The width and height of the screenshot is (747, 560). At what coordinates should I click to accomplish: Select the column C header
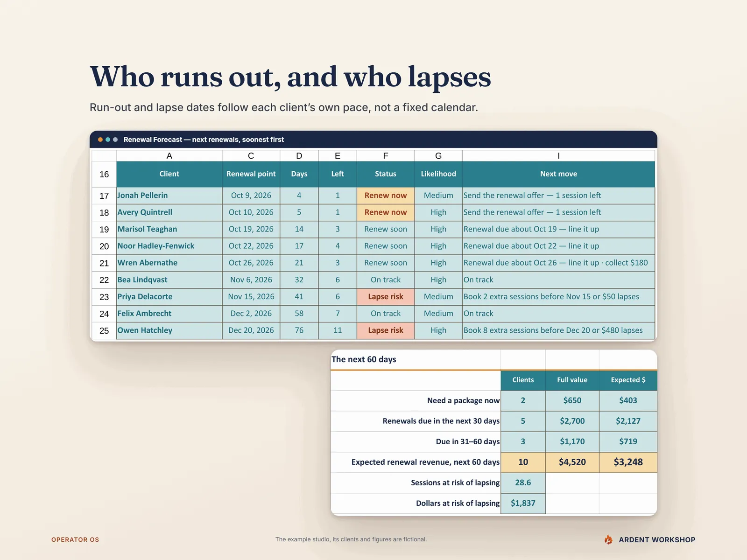(x=251, y=156)
